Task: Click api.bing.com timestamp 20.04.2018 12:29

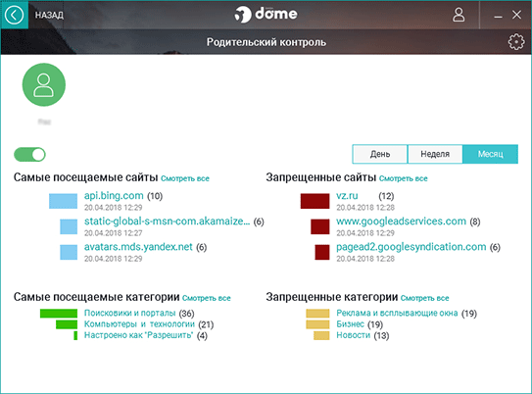Action: point(113,208)
